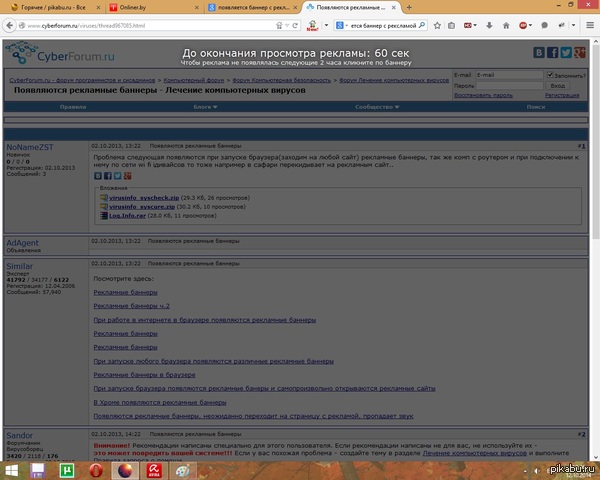Expand the Сообщество dropdown menu
Viewport: 600px width, 480px height.
tap(378, 106)
